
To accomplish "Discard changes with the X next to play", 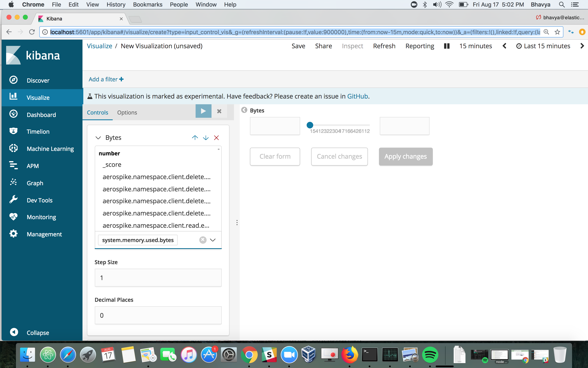I will coord(219,111).
